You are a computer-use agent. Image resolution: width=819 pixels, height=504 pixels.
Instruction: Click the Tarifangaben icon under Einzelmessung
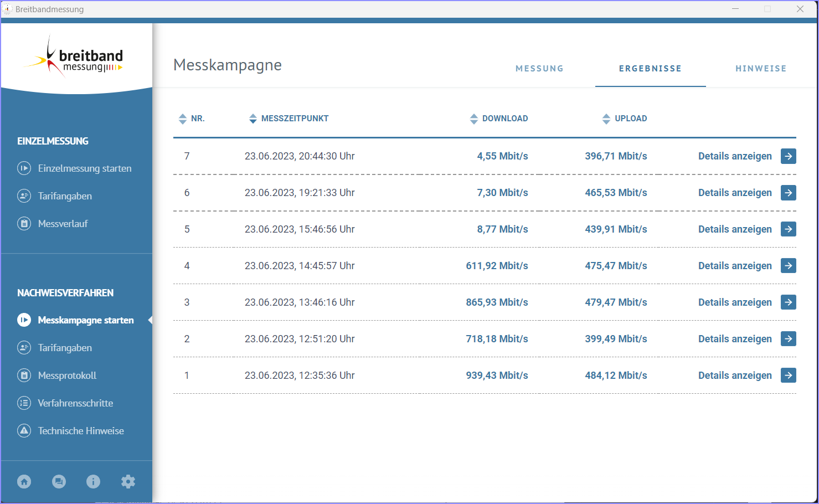coord(24,196)
